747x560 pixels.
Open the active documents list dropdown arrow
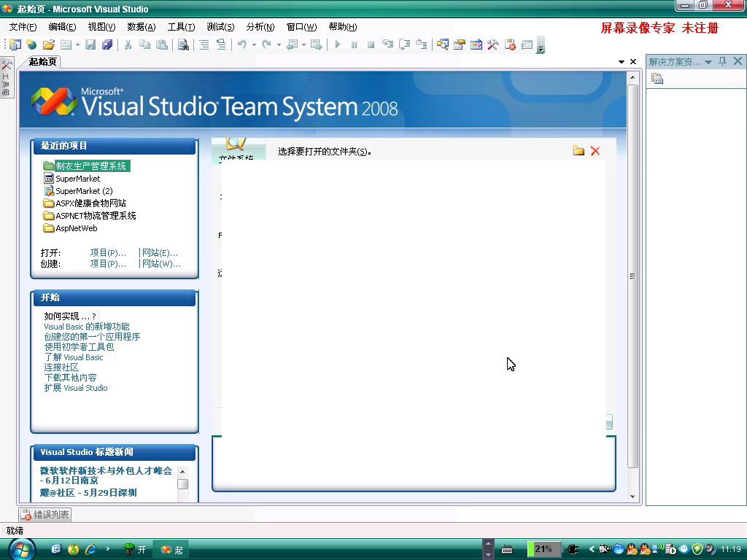point(622,61)
